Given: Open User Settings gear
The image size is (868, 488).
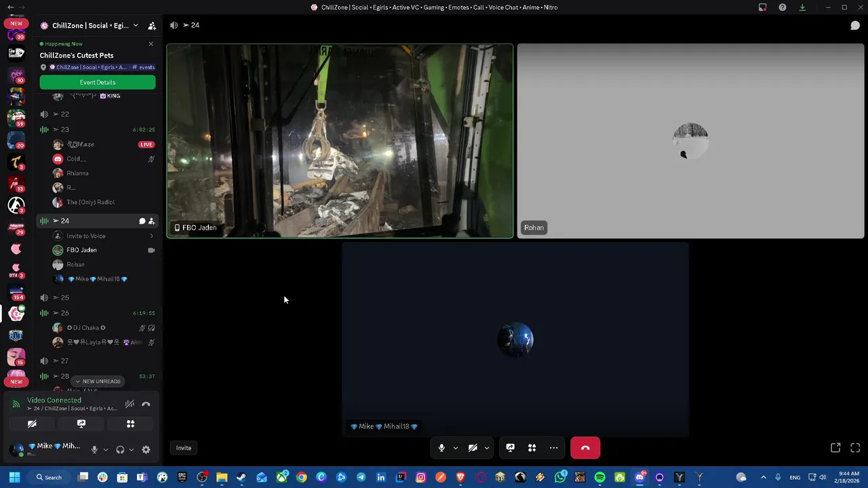Looking at the screenshot, I should pos(146,449).
